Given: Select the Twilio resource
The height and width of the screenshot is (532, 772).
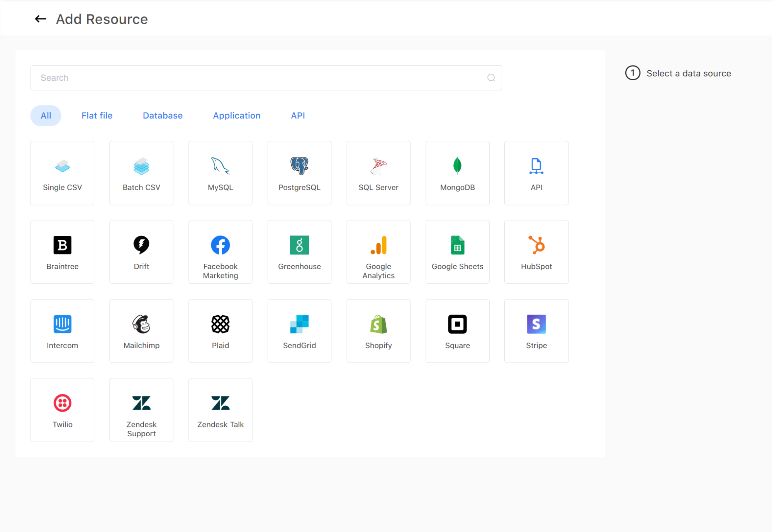Looking at the screenshot, I should 63,410.
